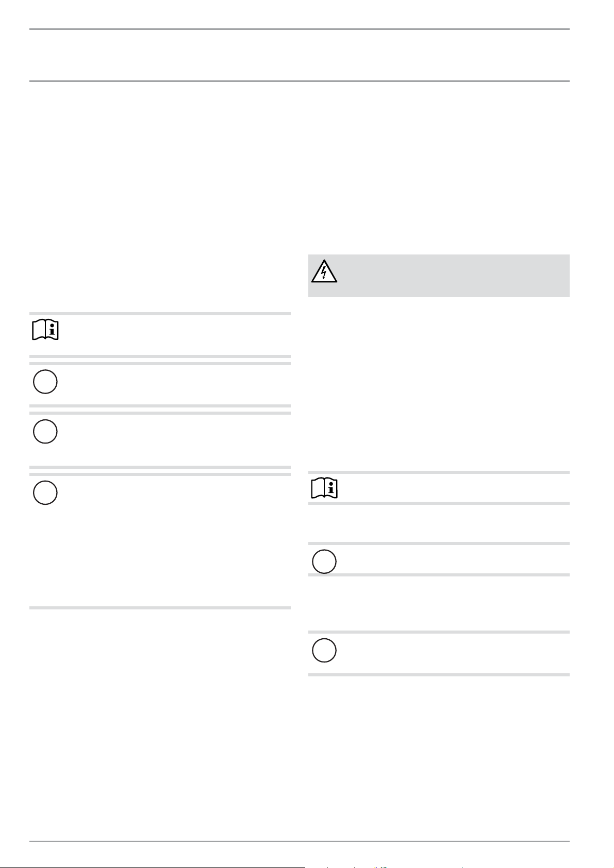Click the tall note area beside the lowest left circle
This screenshot has height=868, width=614.
pos(175,541)
